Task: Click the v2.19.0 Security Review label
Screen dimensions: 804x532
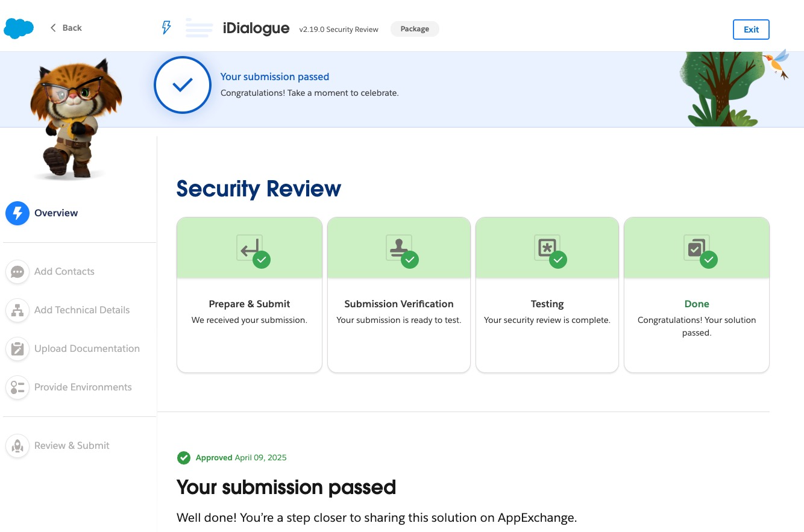Action: (339, 30)
